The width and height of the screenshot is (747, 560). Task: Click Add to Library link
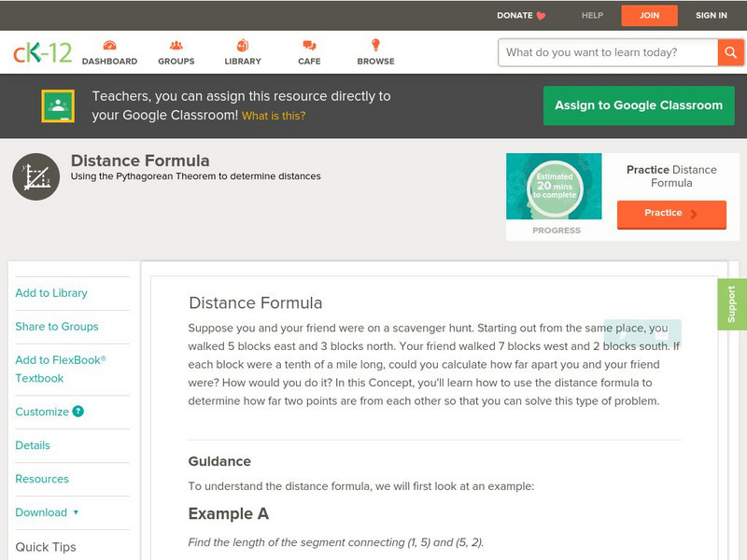pyautogui.click(x=51, y=293)
